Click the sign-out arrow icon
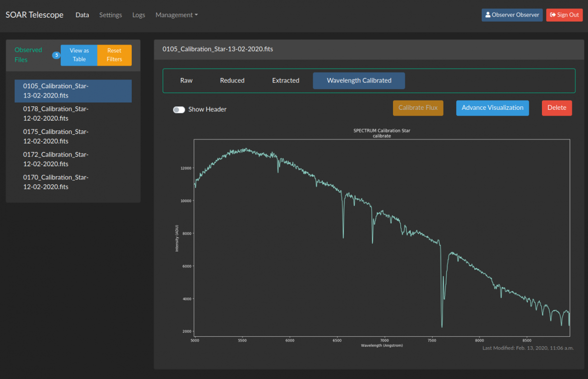The image size is (588, 379). [x=553, y=15]
